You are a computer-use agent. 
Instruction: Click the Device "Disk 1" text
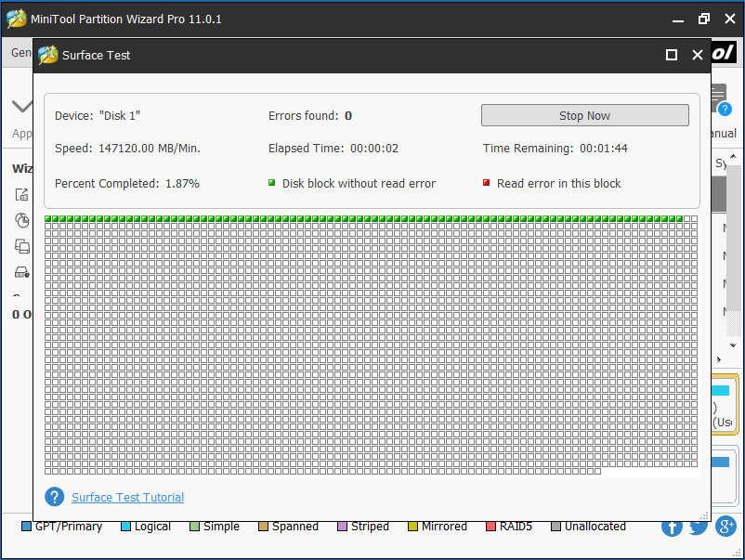pyautogui.click(x=98, y=116)
